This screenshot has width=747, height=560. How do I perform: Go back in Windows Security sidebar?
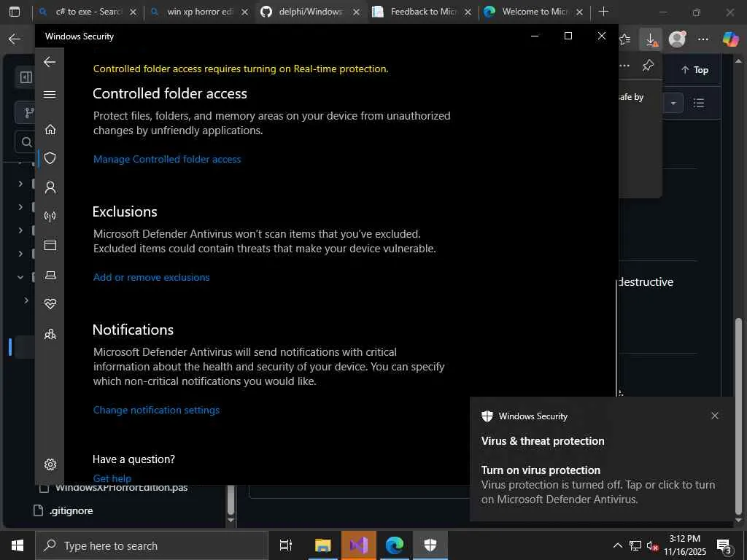(x=50, y=62)
